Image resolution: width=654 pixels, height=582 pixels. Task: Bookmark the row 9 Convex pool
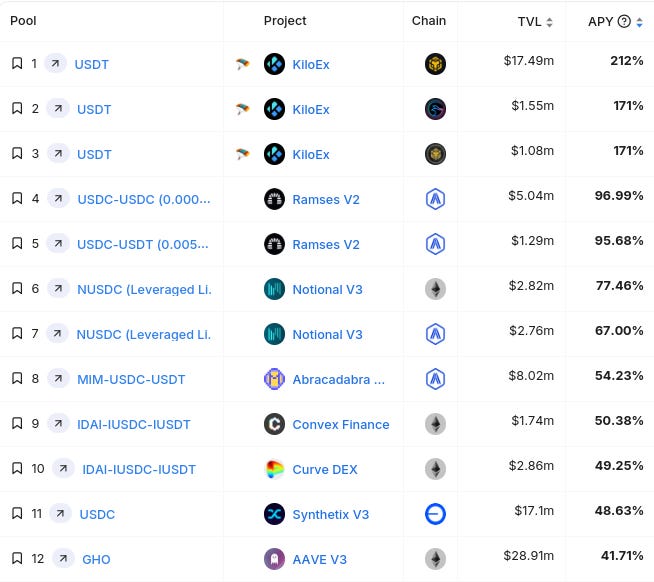[x=17, y=423]
